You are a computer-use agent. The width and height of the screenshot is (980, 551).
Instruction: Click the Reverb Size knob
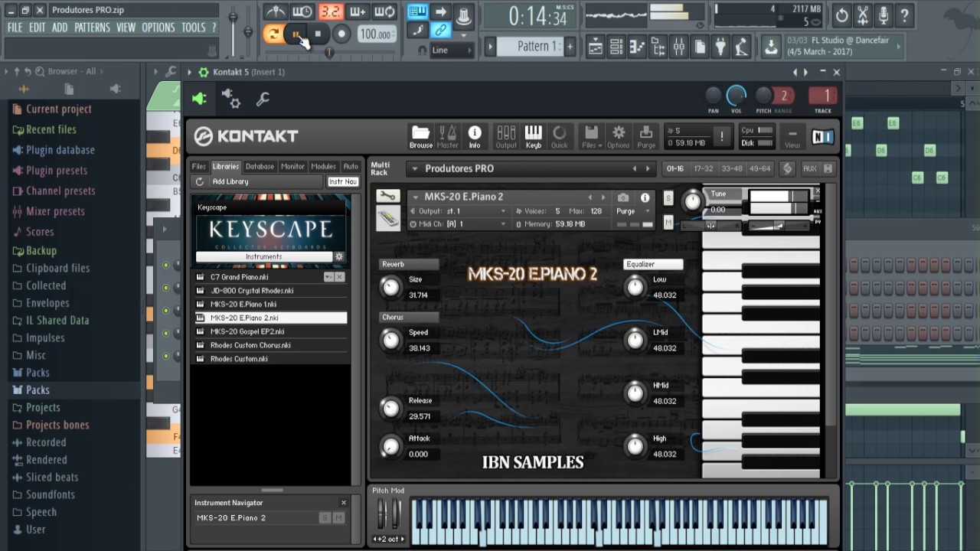(x=390, y=287)
